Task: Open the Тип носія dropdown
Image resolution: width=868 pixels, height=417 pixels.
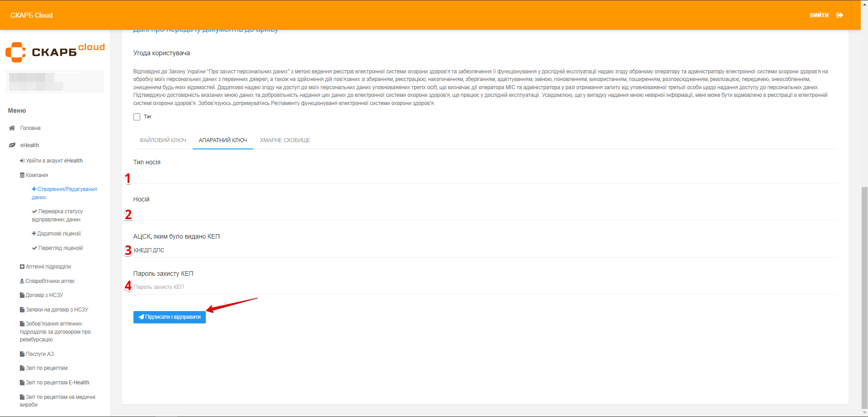Action: point(484,176)
